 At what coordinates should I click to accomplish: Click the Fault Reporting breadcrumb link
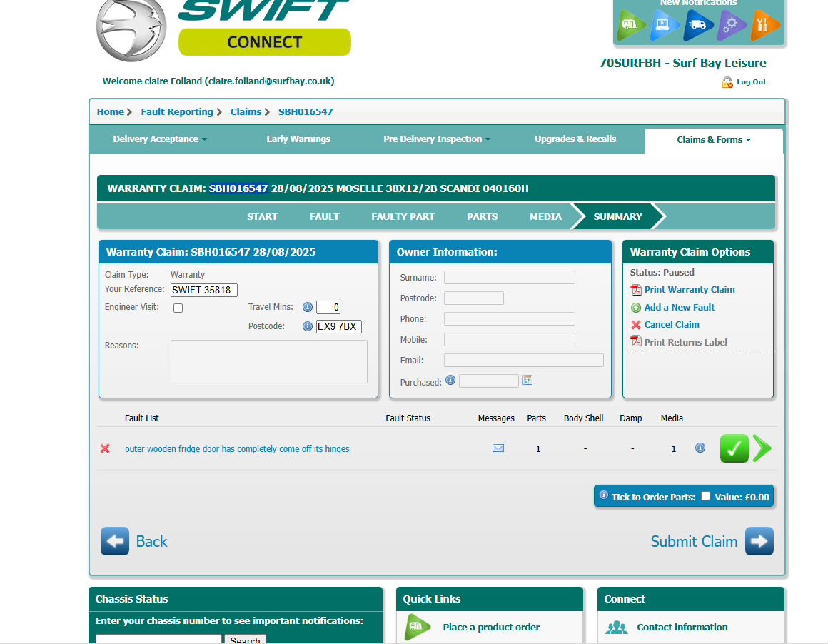coord(177,111)
